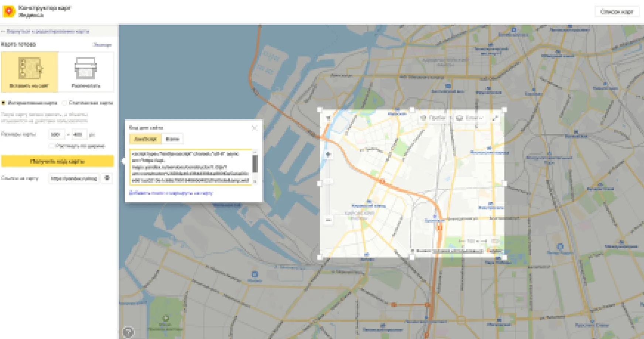The image size is (644, 339).
Task: Click the right-middle resize handle of the map frame
Action: pos(504,183)
